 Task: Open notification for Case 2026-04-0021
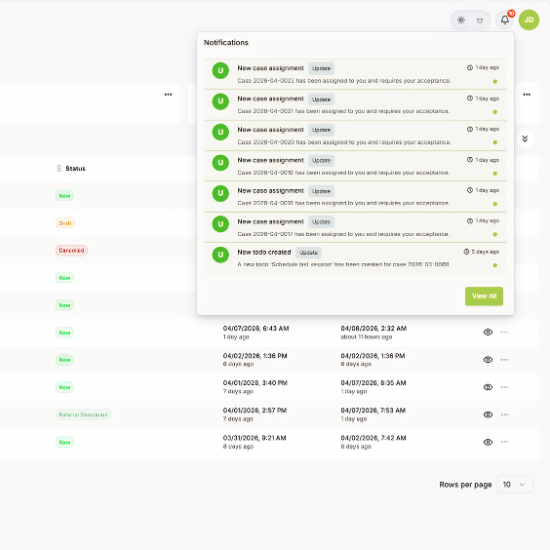tap(355, 105)
